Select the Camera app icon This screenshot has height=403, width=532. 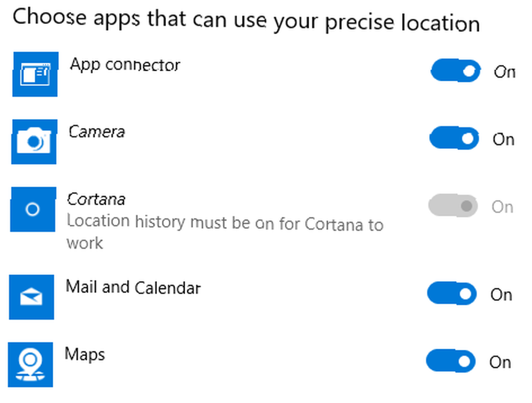pyautogui.click(x=34, y=141)
